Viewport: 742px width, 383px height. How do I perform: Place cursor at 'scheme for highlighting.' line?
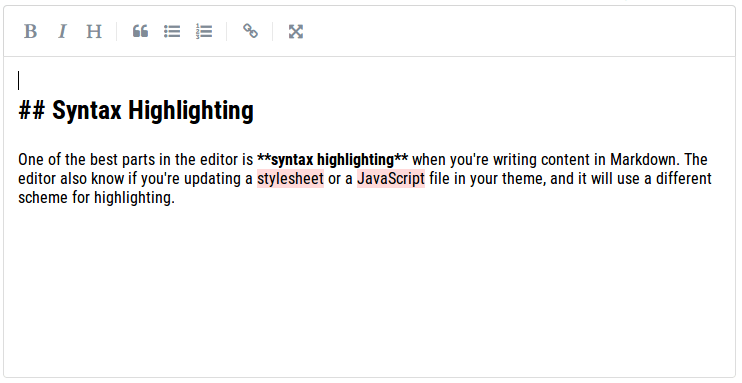(x=97, y=197)
